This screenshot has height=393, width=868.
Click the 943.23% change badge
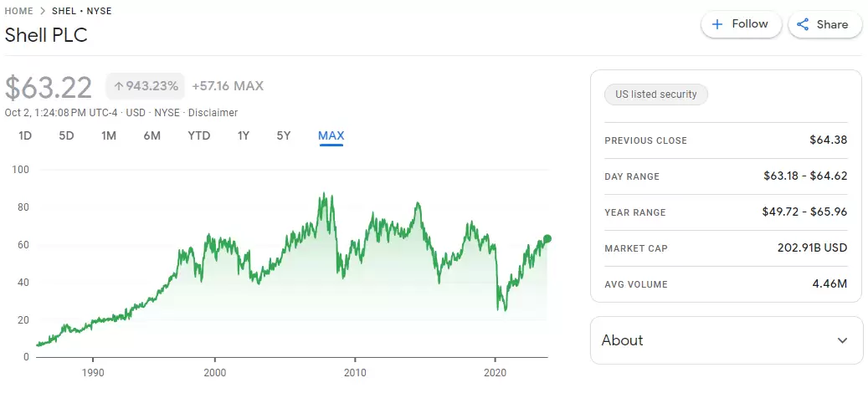tap(146, 86)
